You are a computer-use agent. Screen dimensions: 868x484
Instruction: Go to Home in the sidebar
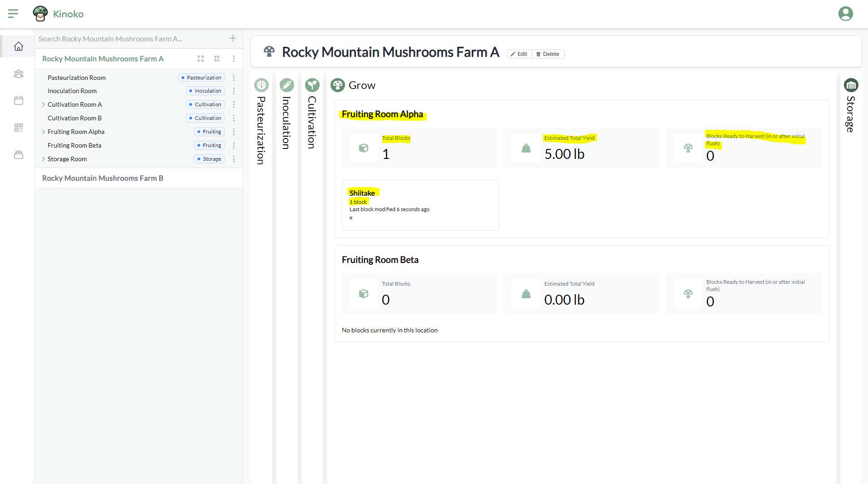click(x=19, y=46)
